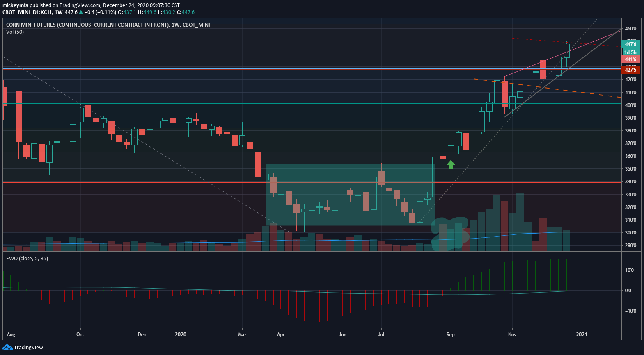Click the '2020' time axis label
Viewport: 644px width, 355px height.
tap(181, 335)
